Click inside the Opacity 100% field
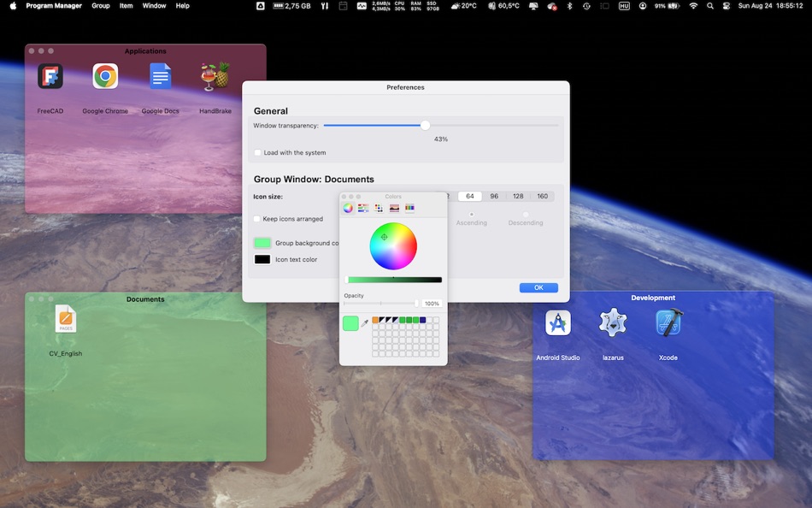Image resolution: width=812 pixels, height=508 pixels. click(x=432, y=304)
